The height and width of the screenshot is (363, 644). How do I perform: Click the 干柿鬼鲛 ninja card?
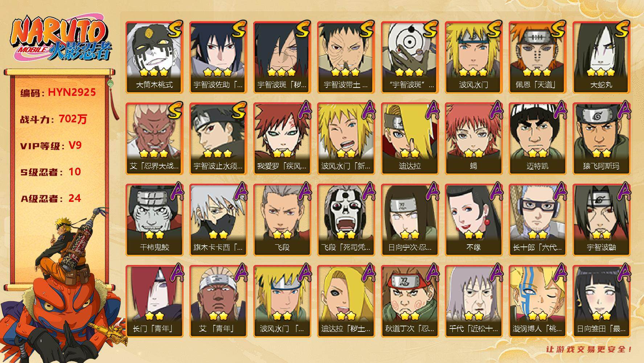tap(154, 220)
